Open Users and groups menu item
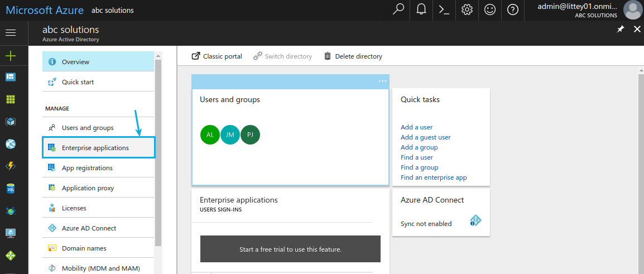Viewport: 644px width, 274px height. coord(98,128)
